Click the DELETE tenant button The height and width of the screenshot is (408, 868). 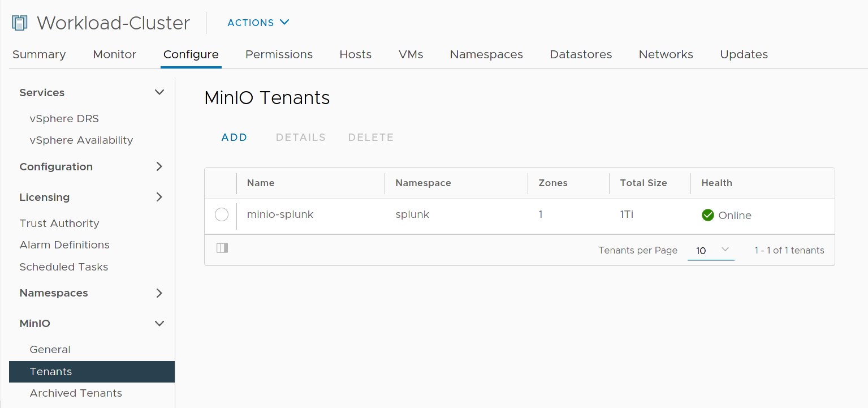tap(370, 137)
